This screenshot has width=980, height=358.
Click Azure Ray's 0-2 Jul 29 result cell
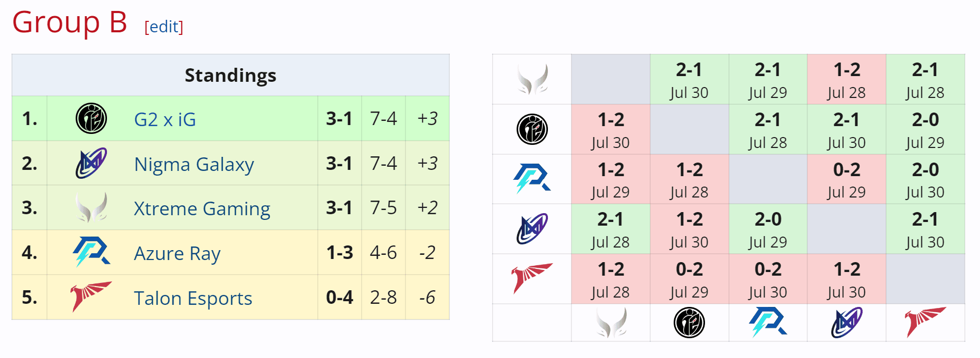tap(846, 179)
